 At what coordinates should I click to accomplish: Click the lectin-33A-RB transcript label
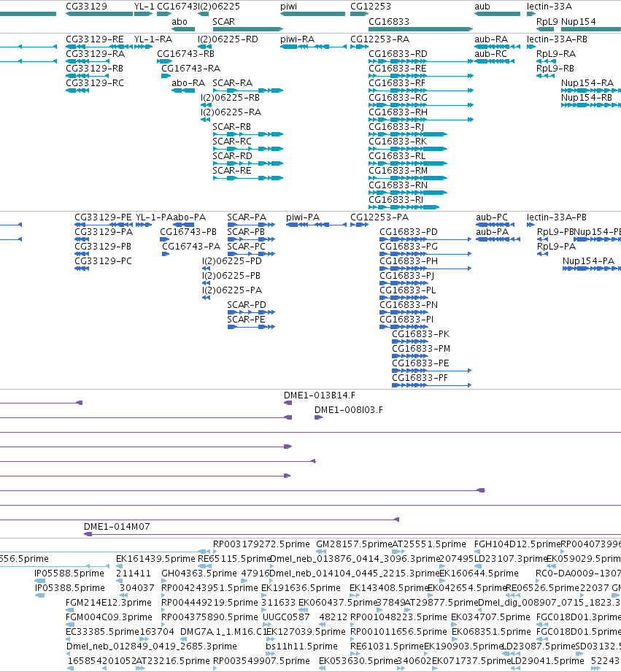[557, 39]
